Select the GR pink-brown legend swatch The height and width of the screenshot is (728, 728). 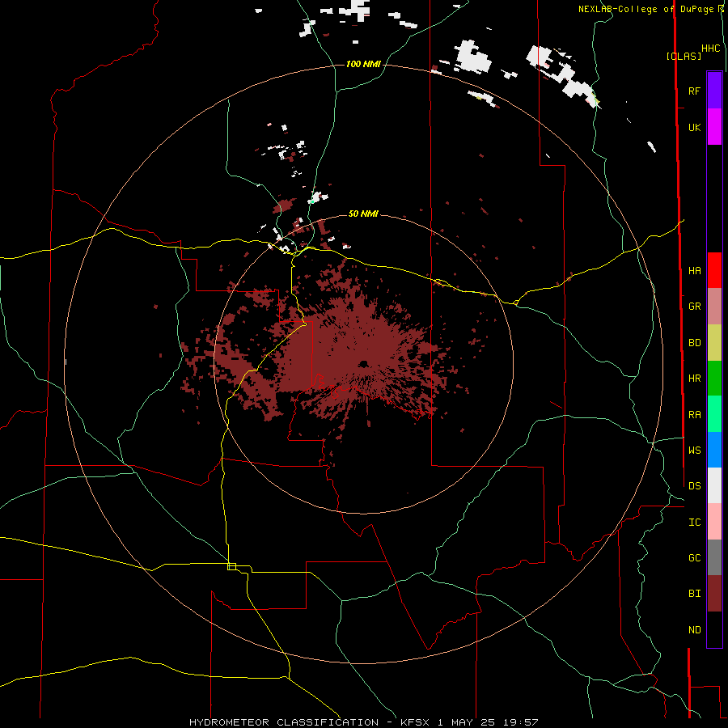[x=714, y=307]
